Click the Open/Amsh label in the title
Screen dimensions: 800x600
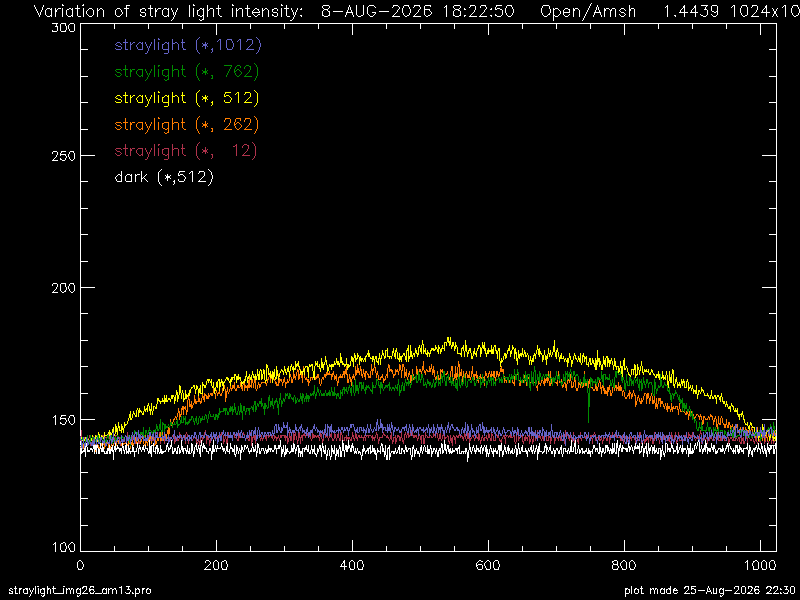point(588,11)
